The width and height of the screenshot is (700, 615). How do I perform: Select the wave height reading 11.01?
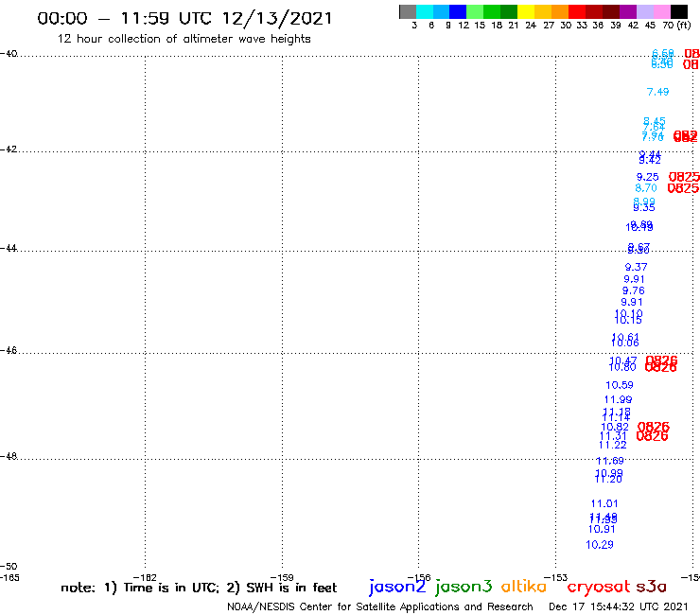(x=604, y=503)
